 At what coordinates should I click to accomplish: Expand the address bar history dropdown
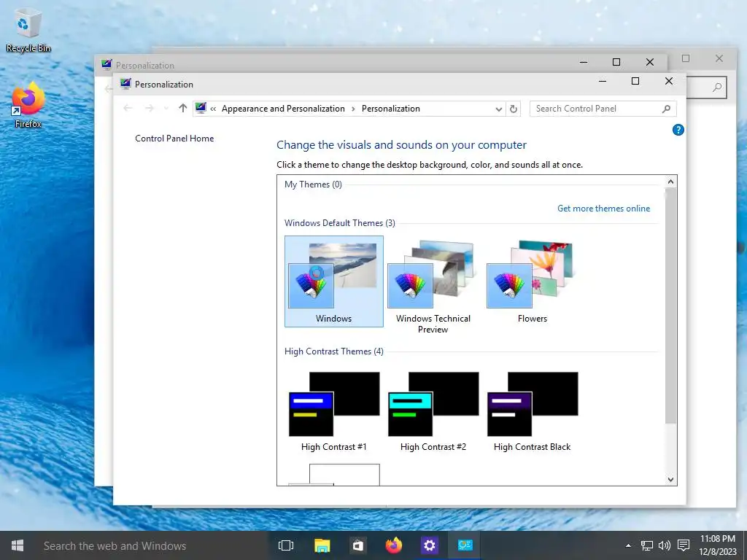[x=499, y=109]
